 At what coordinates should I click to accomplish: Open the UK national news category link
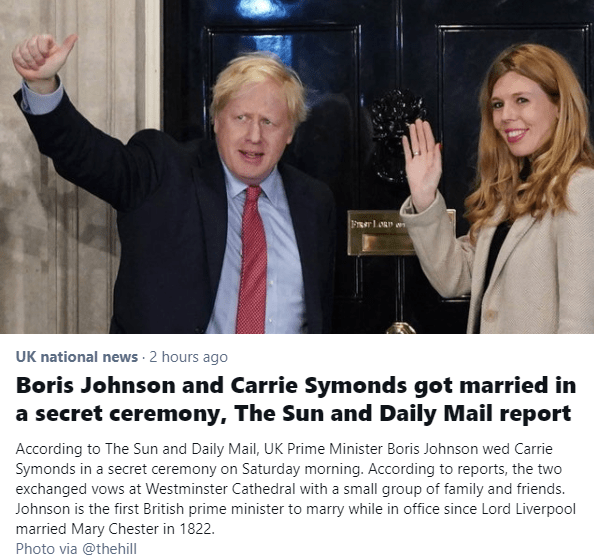(x=77, y=357)
